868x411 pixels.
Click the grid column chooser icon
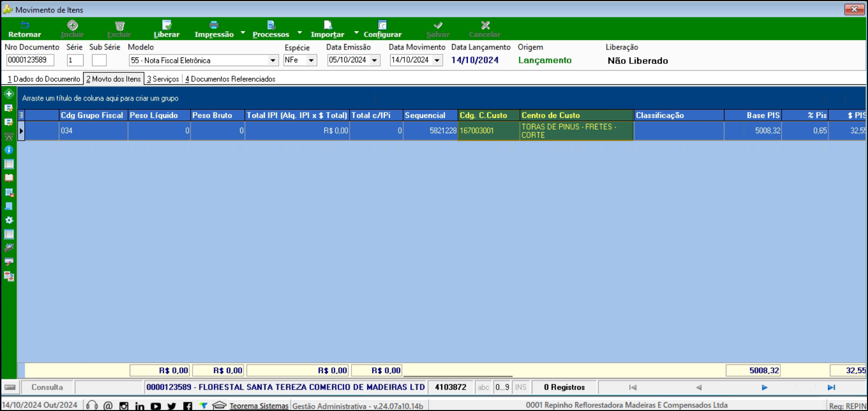click(21, 115)
